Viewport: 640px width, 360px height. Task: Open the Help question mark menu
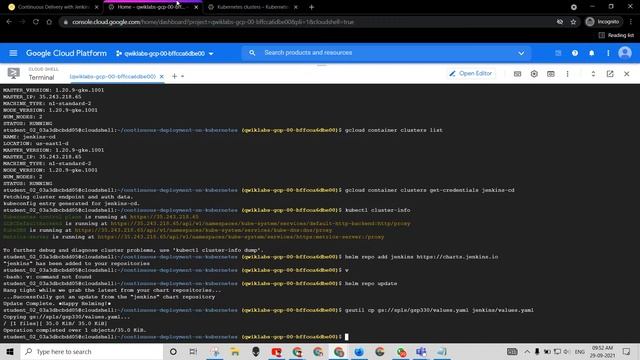tap(575, 53)
